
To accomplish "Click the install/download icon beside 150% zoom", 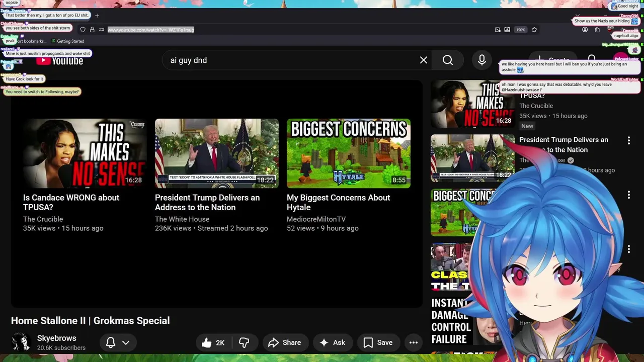I will (507, 30).
